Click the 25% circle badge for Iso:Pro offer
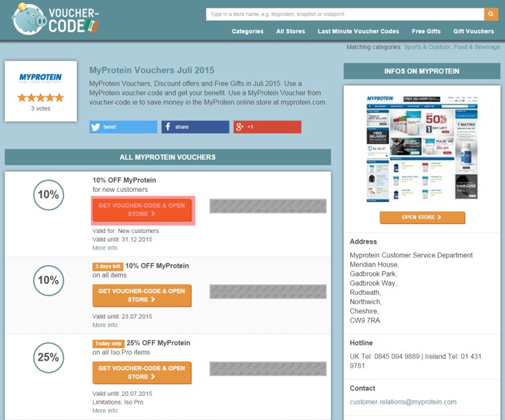 coord(48,357)
